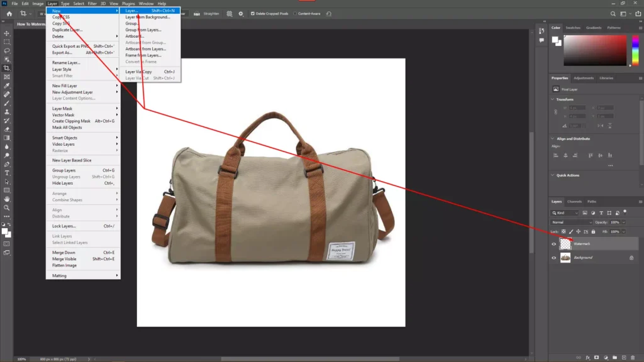The image size is (644, 362).
Task: Hide the Background layer
Action: point(553,258)
